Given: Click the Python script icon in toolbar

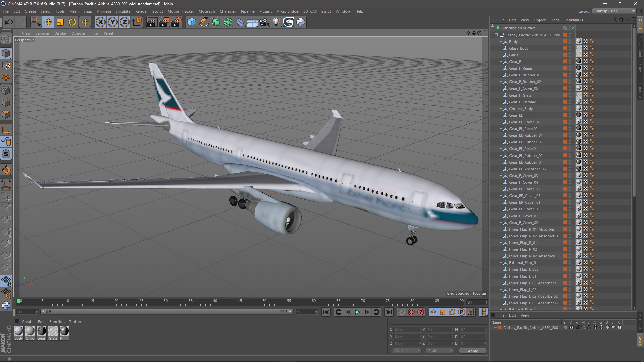Looking at the screenshot, I should [301, 22].
